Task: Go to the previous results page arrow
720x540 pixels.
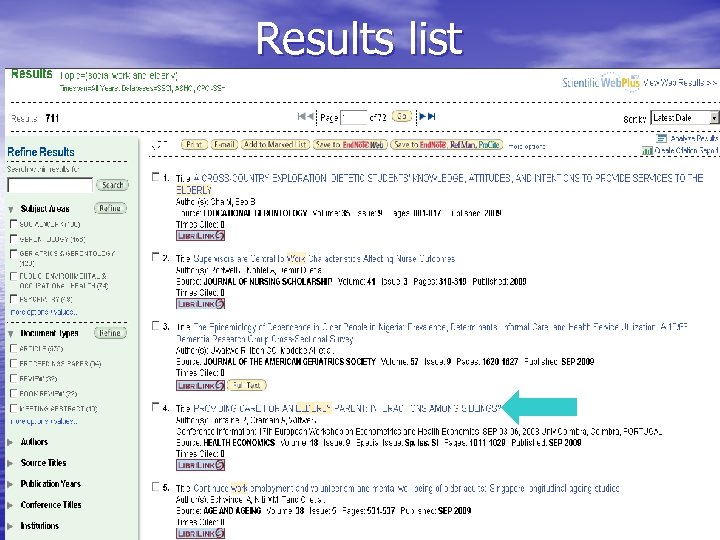Action: point(310,117)
